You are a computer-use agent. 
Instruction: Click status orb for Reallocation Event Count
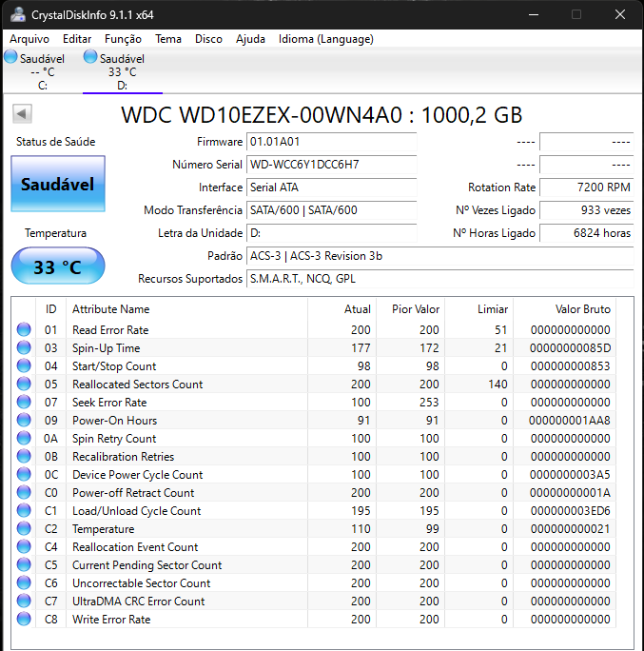24,546
